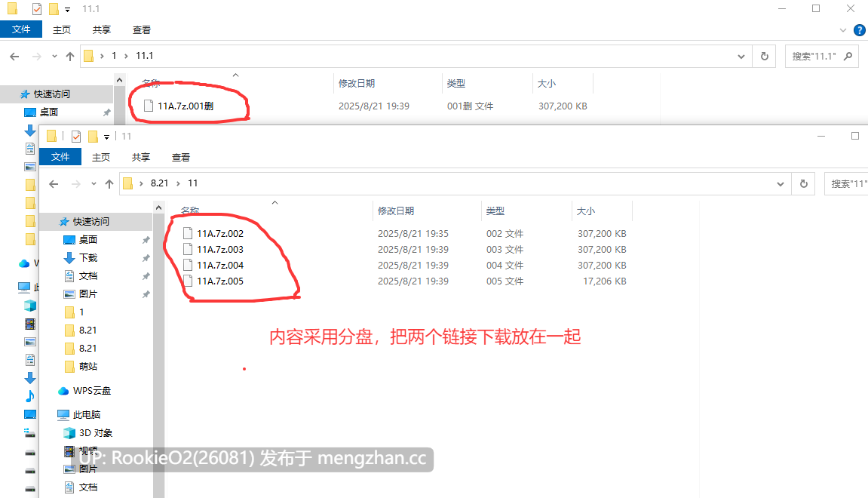This screenshot has width=868, height=498.
Task: Open Home tab in the 11 window
Action: click(x=101, y=157)
